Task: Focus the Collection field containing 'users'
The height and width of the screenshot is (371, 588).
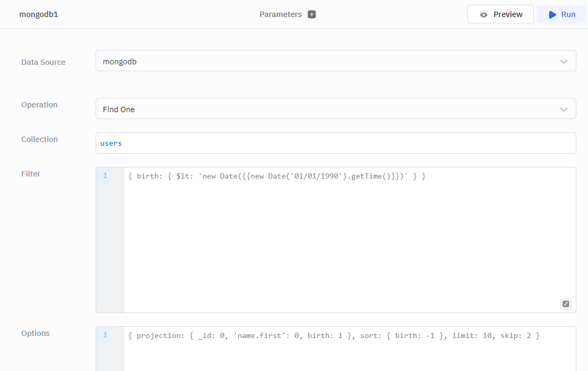Action: [336, 143]
